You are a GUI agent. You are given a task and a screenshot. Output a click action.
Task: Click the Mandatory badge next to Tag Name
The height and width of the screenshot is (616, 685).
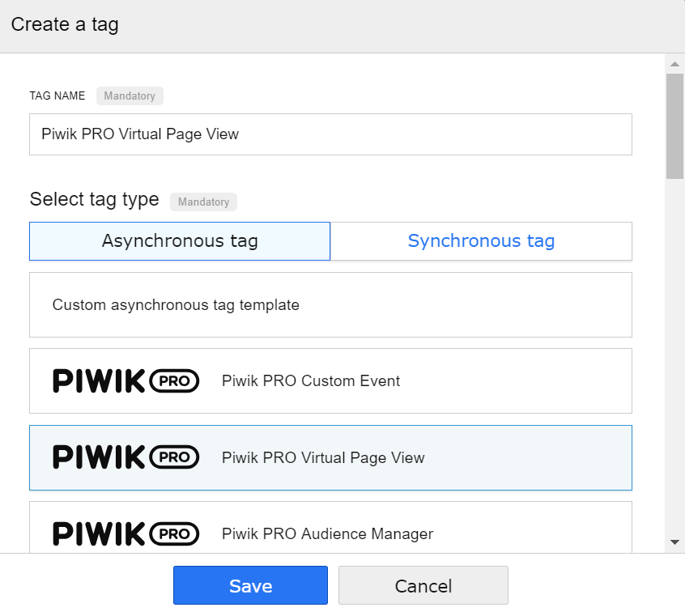pyautogui.click(x=130, y=96)
